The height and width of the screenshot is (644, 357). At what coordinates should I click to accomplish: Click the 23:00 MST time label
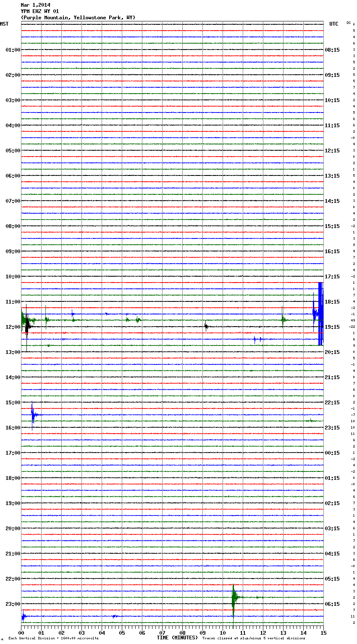(13, 604)
